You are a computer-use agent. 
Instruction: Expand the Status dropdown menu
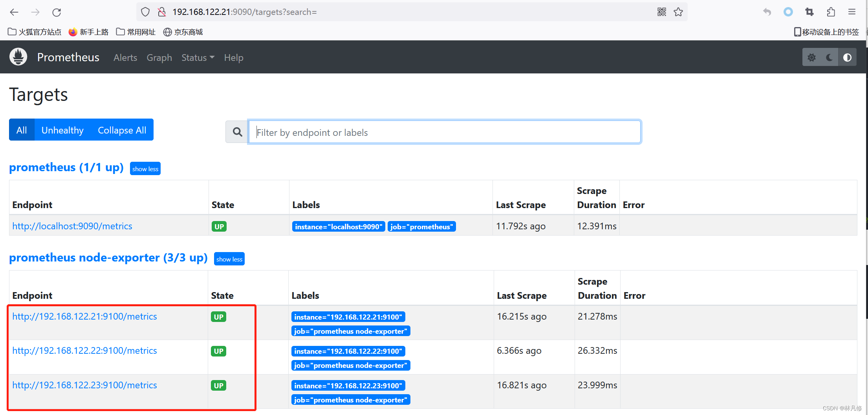198,58
